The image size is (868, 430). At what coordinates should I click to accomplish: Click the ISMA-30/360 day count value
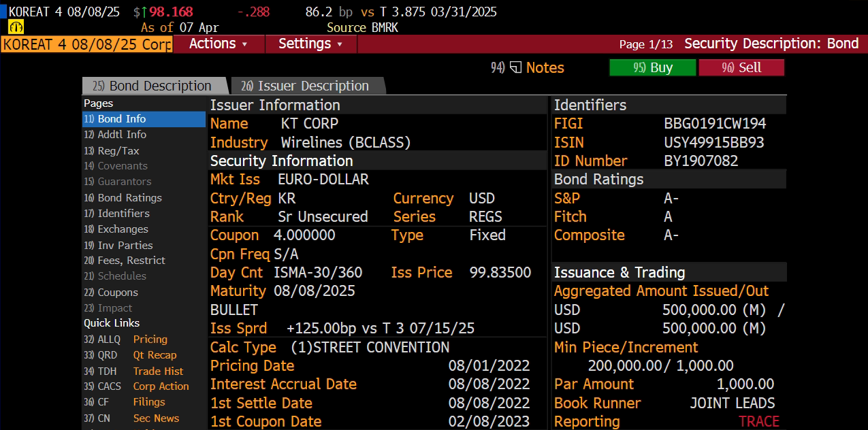pos(318,272)
